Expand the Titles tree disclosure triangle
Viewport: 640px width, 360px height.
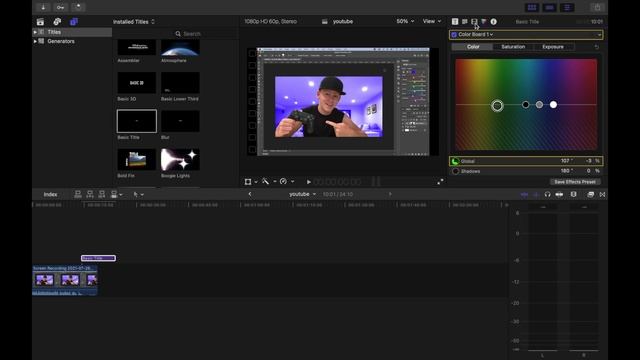point(35,32)
